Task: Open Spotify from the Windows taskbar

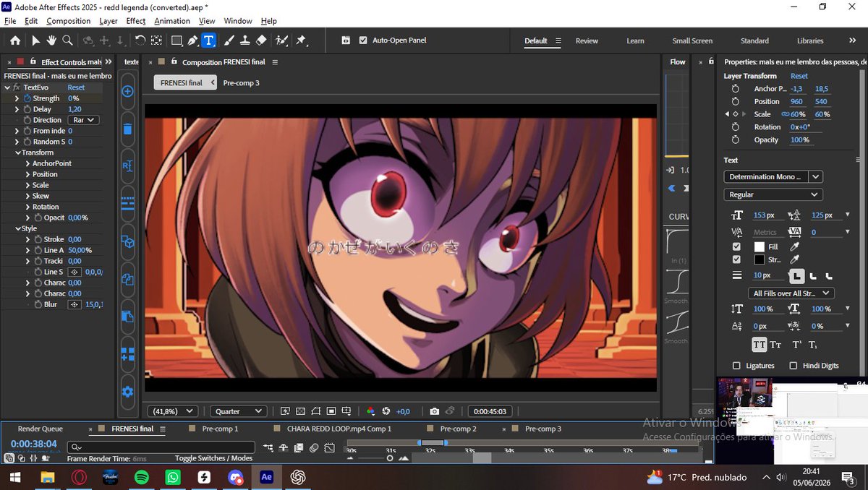Action: coord(141,477)
